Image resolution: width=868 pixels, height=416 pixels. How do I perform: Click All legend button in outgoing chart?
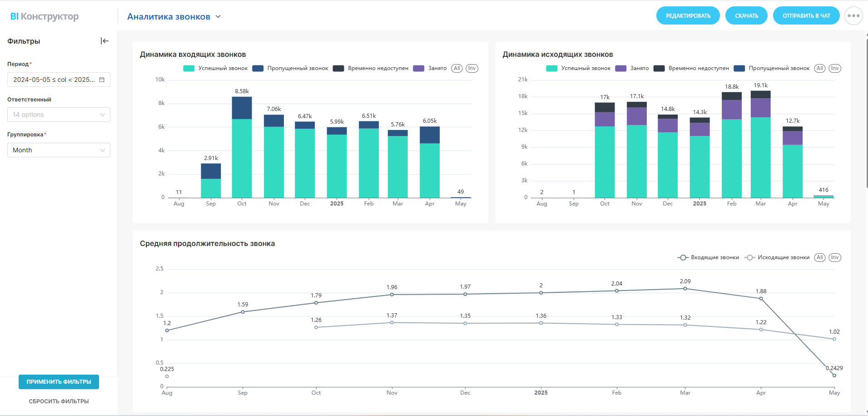(x=820, y=68)
